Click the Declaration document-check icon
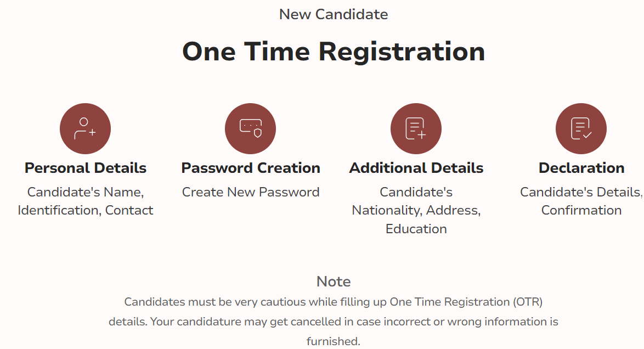The image size is (644, 349). (581, 128)
